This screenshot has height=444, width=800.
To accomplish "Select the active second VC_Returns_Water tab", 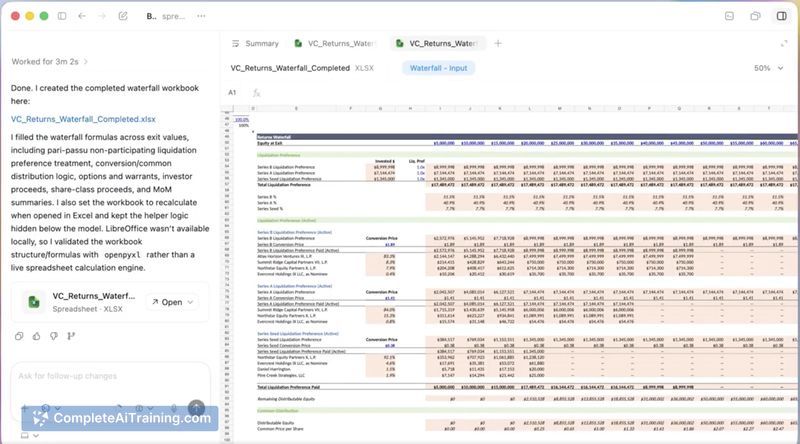I will pos(438,44).
